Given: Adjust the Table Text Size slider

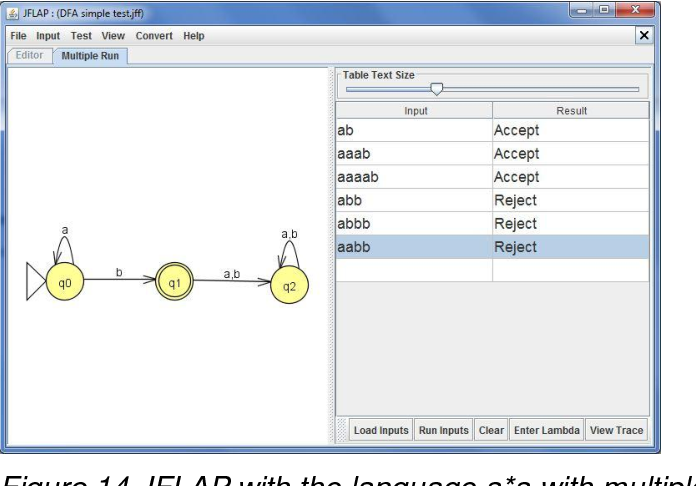Looking at the screenshot, I should (x=436, y=89).
